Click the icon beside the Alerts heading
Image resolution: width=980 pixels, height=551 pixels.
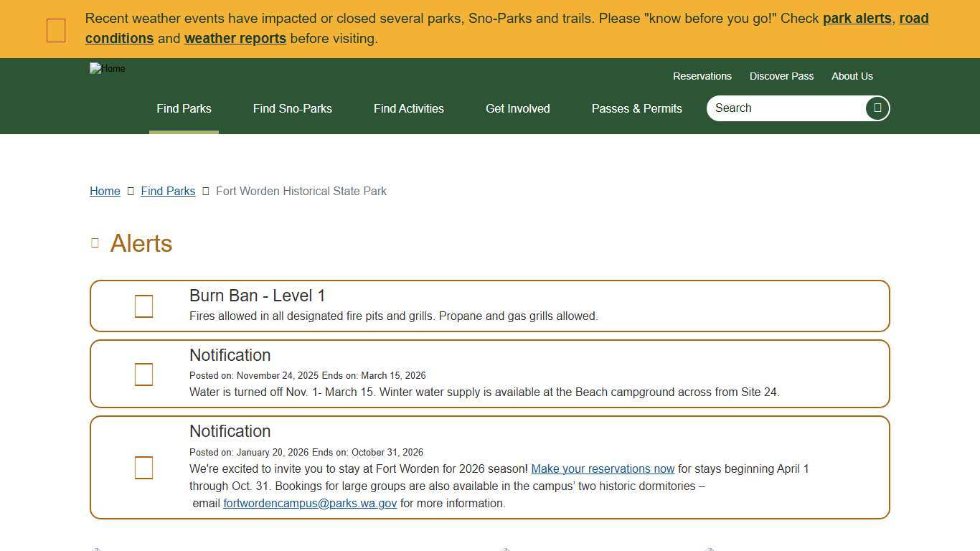pos(95,243)
